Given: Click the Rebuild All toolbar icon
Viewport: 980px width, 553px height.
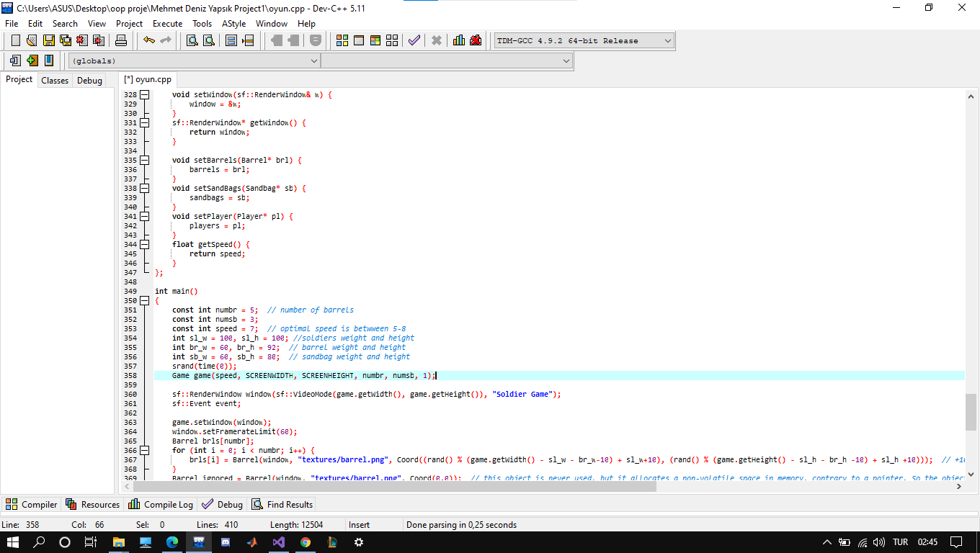Looking at the screenshot, I should [392, 40].
